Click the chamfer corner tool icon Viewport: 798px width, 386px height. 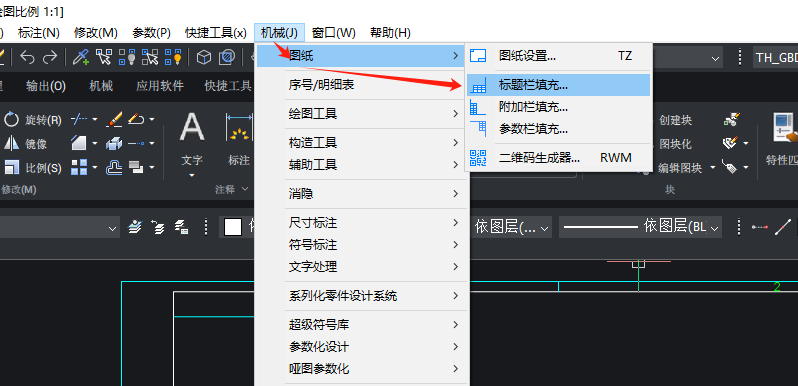[79, 144]
